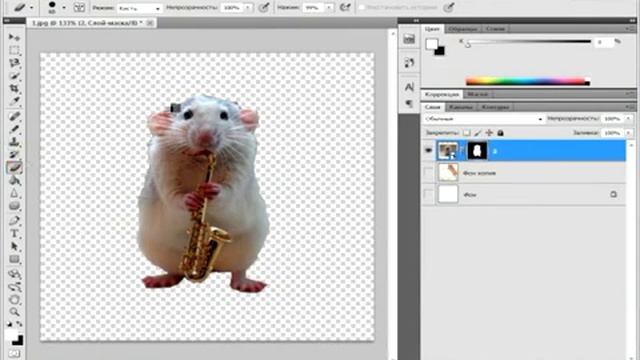The height and width of the screenshot is (360, 640).
Task: Open the Character panel icon
Action: [409, 87]
